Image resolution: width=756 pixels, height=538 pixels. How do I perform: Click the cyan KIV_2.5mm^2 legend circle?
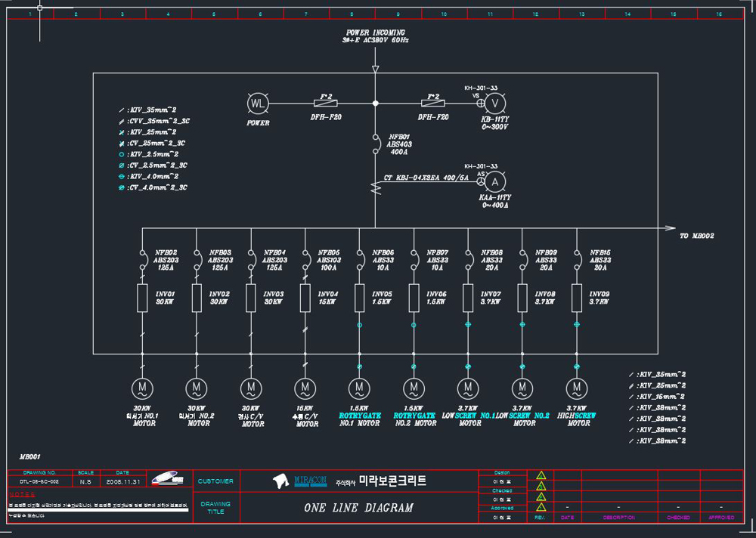122,154
